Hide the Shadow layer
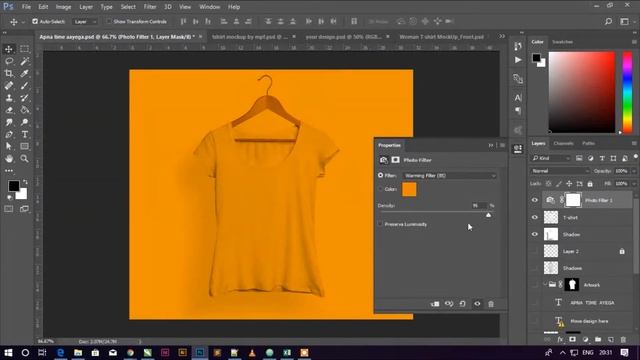This screenshot has height=360, width=640. coord(535,234)
